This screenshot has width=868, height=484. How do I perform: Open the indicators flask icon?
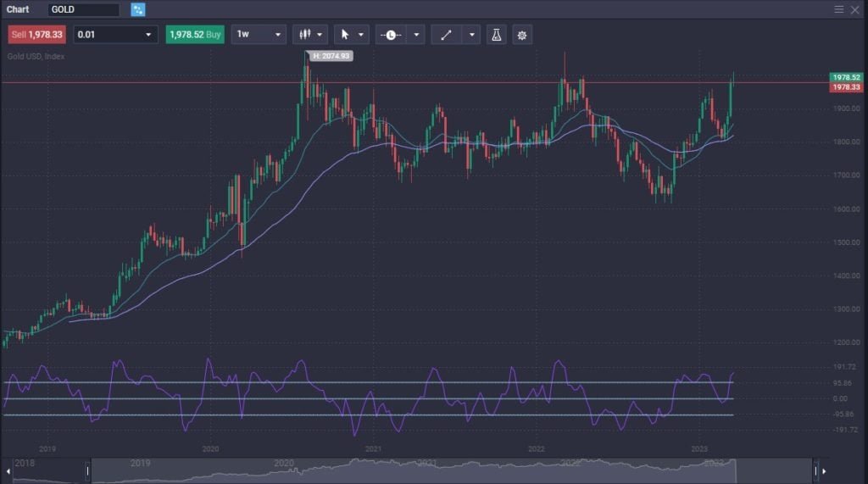click(x=497, y=35)
